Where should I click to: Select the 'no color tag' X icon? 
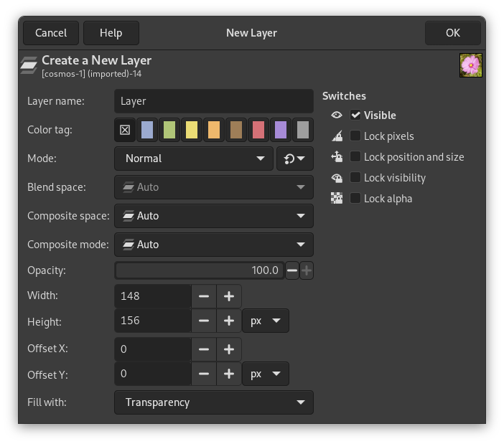click(125, 130)
